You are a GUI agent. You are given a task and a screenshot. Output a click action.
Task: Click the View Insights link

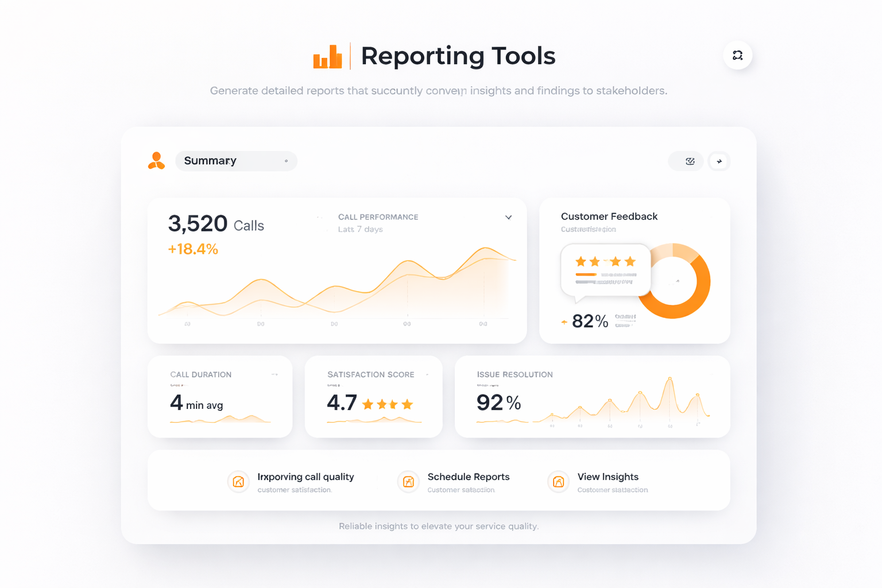(608, 477)
